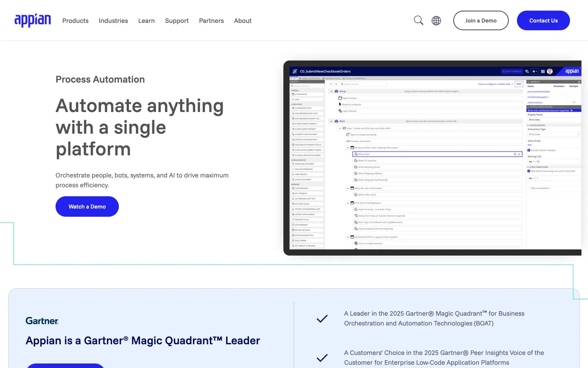The image size is (588, 368).
Task: Open the How to configure a robotic task link
Action: 496,84
